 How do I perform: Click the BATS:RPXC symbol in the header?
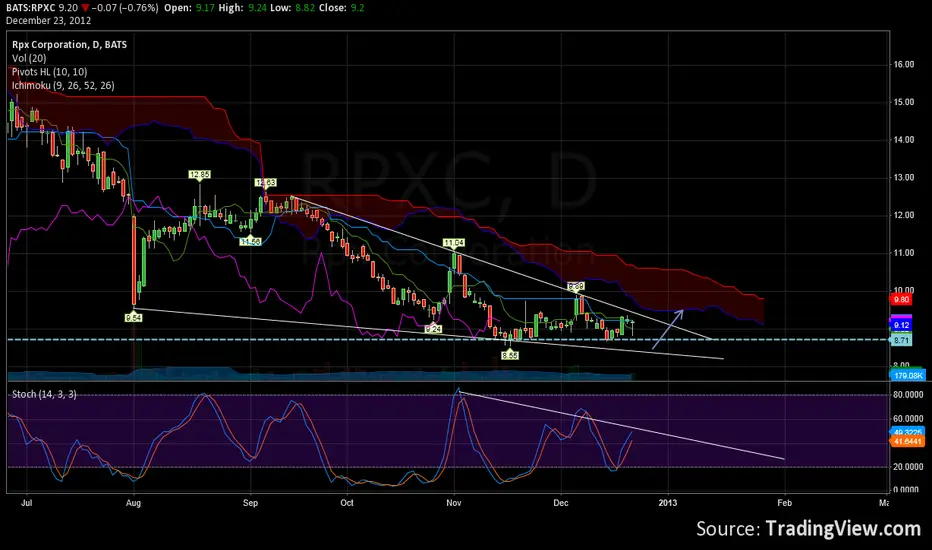pyautogui.click(x=31, y=8)
